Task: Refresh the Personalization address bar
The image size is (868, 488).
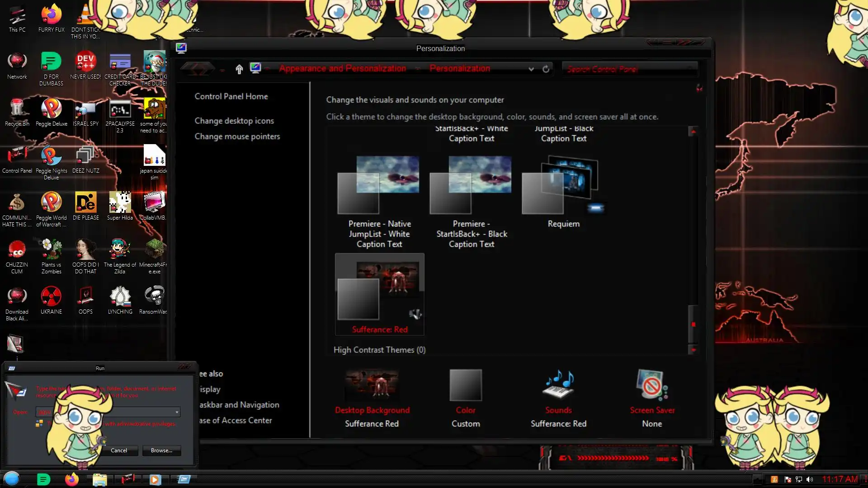Action: 546,69
